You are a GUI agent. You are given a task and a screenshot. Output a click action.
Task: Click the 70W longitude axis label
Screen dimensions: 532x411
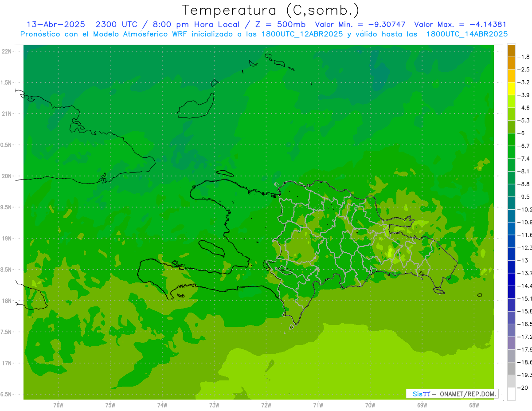coord(370,405)
